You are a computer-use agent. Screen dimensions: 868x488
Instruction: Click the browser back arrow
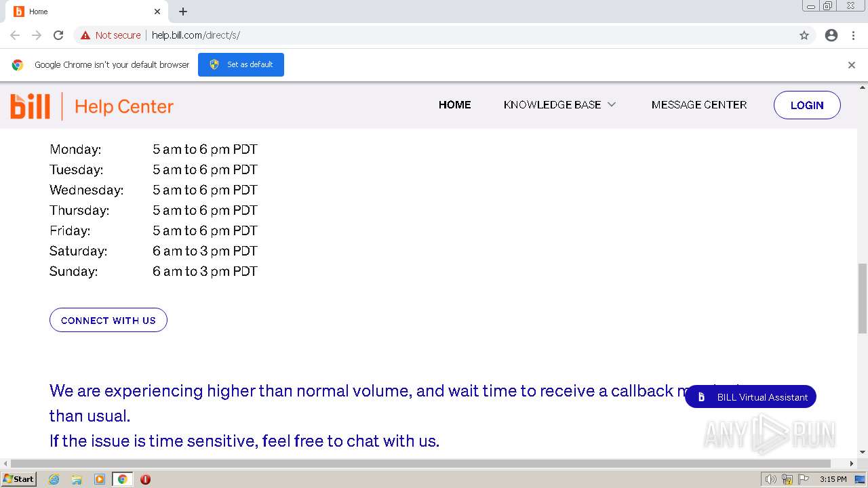click(15, 35)
